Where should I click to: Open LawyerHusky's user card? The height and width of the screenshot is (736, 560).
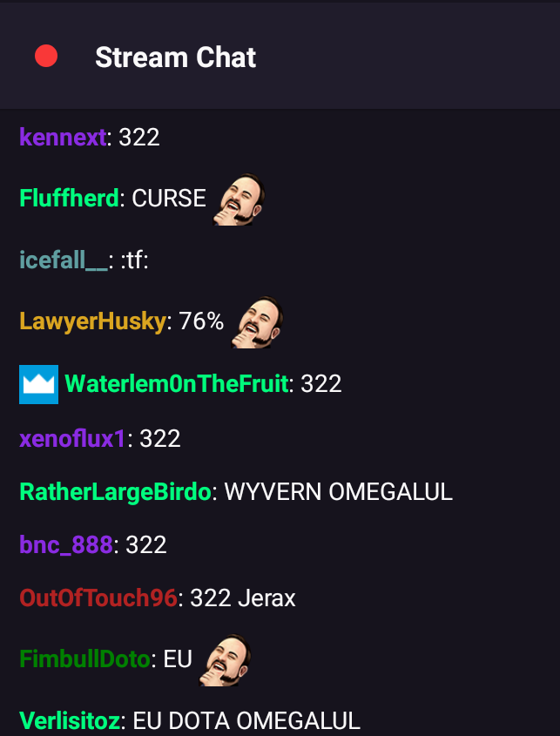93,322
